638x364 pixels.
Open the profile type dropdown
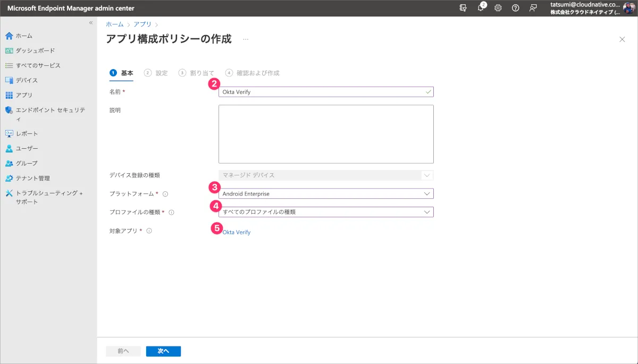click(x=326, y=212)
